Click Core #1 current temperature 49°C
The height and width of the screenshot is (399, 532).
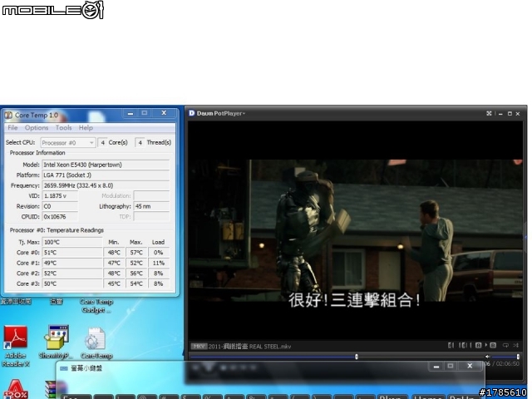(x=72, y=263)
